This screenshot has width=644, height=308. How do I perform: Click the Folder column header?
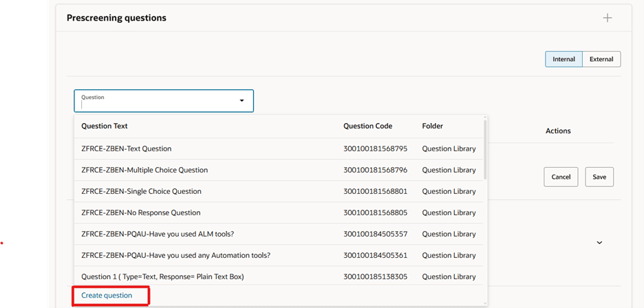[433, 126]
